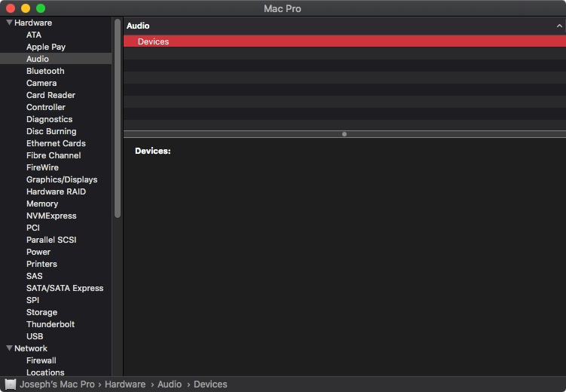Open the Bluetooth hardware section

click(45, 71)
